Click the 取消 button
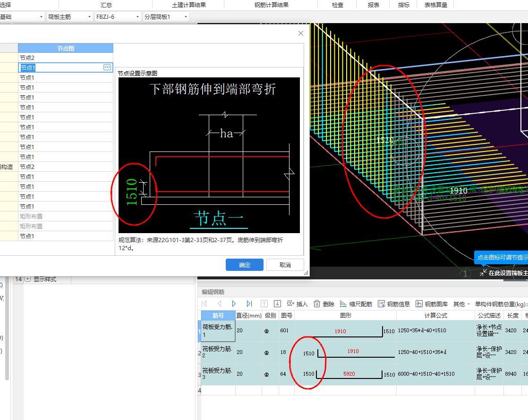The image size is (528, 420). tap(285, 265)
